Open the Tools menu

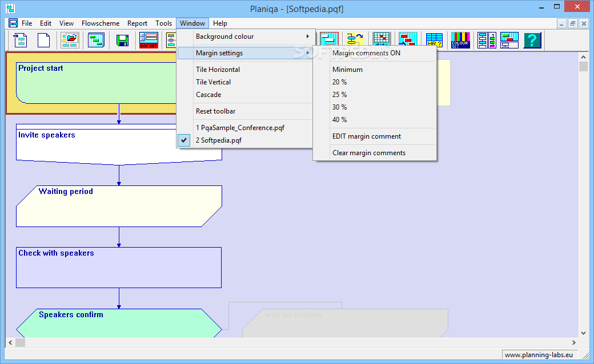coord(163,23)
